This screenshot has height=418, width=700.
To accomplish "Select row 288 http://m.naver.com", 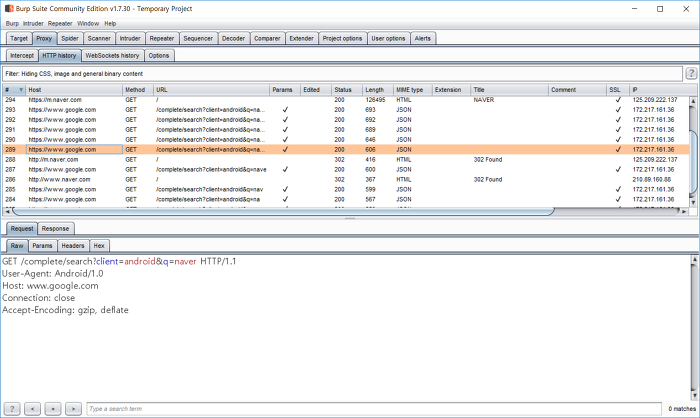I will coord(346,159).
